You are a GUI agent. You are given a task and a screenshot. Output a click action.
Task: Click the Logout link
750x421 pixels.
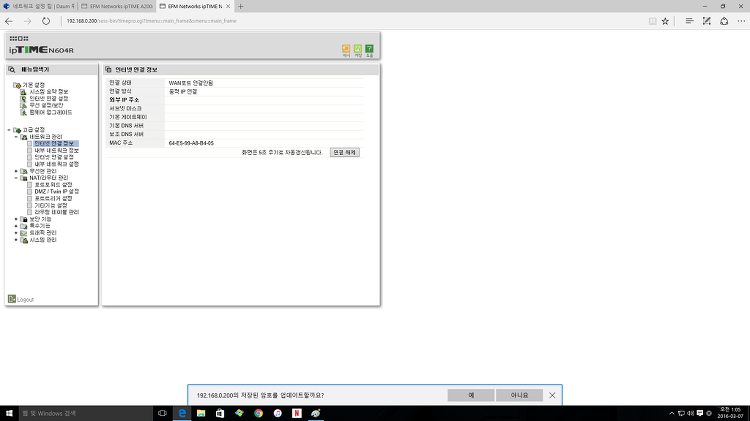[25, 299]
